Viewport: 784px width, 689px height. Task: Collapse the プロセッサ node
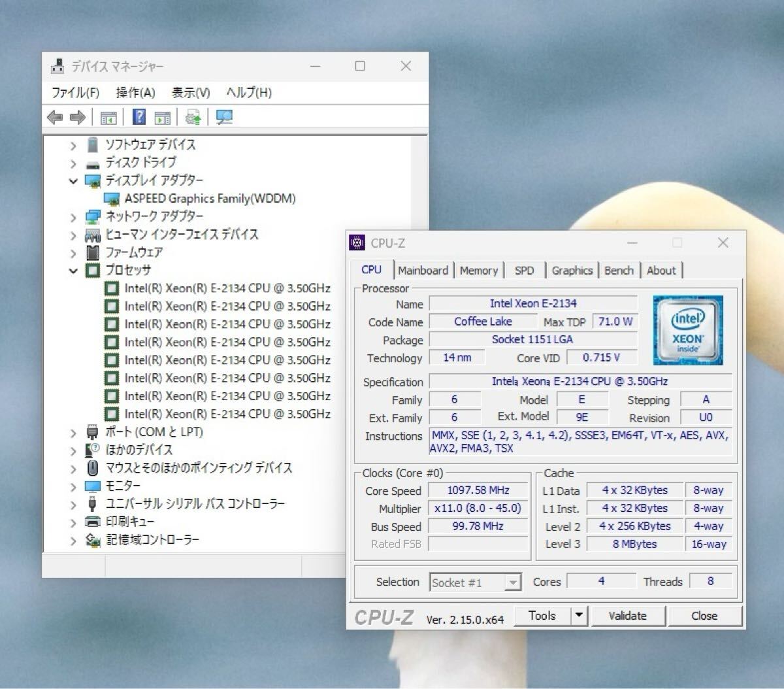(73, 271)
